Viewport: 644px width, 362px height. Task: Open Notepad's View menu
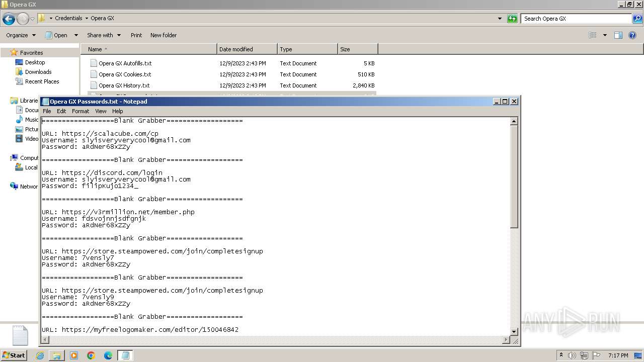click(101, 111)
